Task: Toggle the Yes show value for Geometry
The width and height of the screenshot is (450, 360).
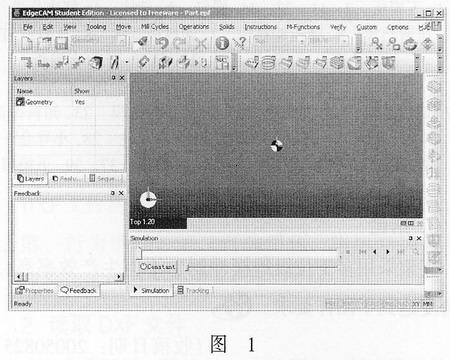Action: (80, 102)
